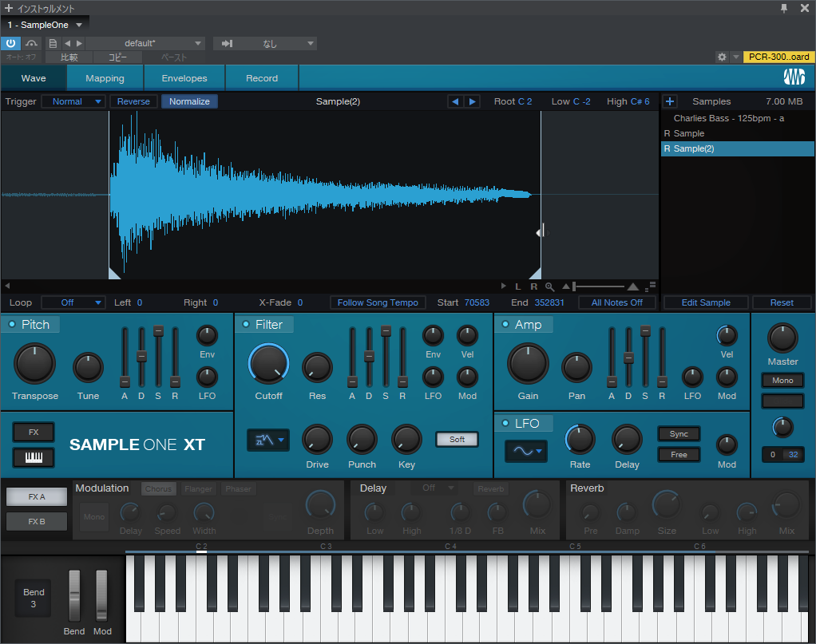Click the コピー copy button
The image size is (816, 644).
(x=117, y=57)
